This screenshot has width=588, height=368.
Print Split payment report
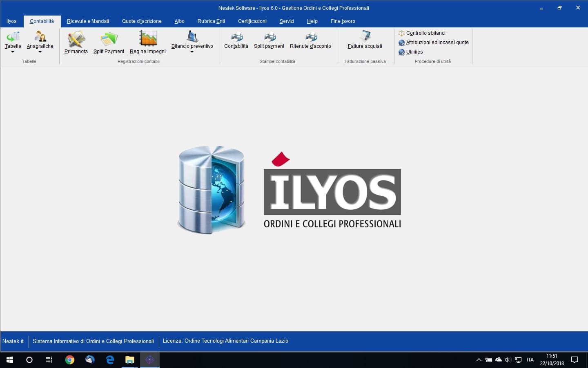click(269, 40)
